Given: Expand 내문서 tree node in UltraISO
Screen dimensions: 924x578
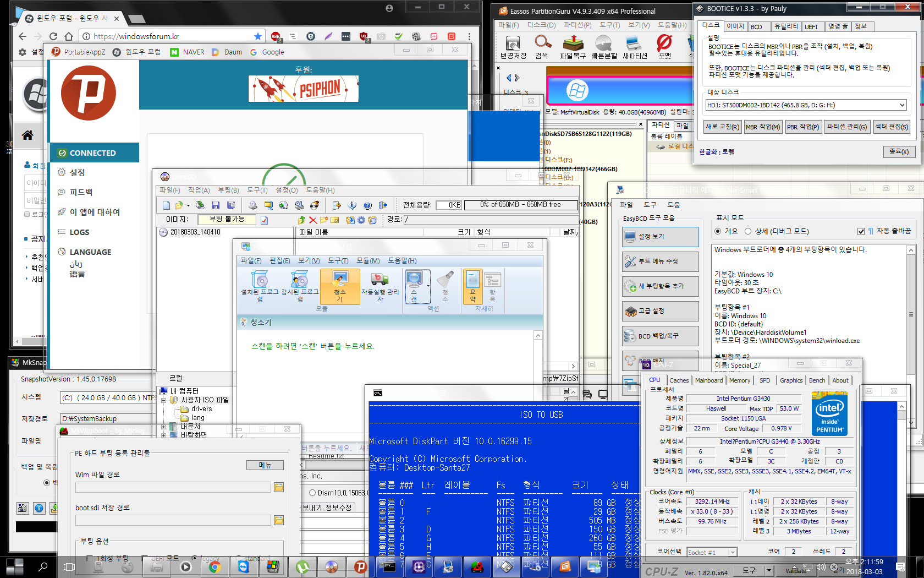Looking at the screenshot, I should [x=163, y=427].
